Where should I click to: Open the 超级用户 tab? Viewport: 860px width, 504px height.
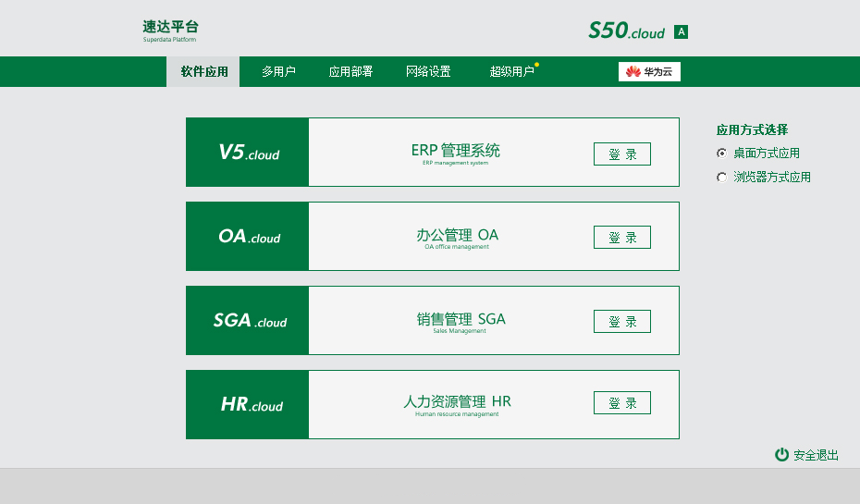click(x=511, y=71)
